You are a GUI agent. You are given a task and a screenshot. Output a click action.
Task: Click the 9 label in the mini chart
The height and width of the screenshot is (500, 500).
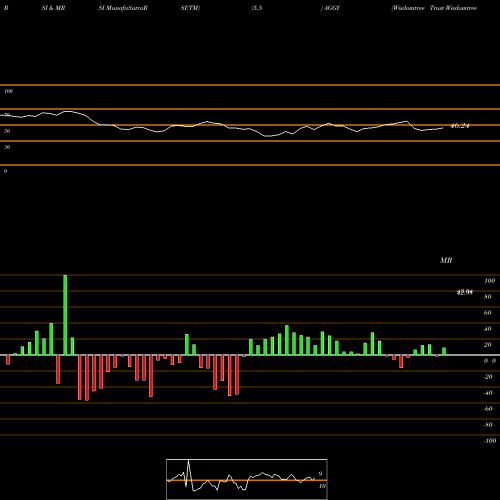pos(320,474)
